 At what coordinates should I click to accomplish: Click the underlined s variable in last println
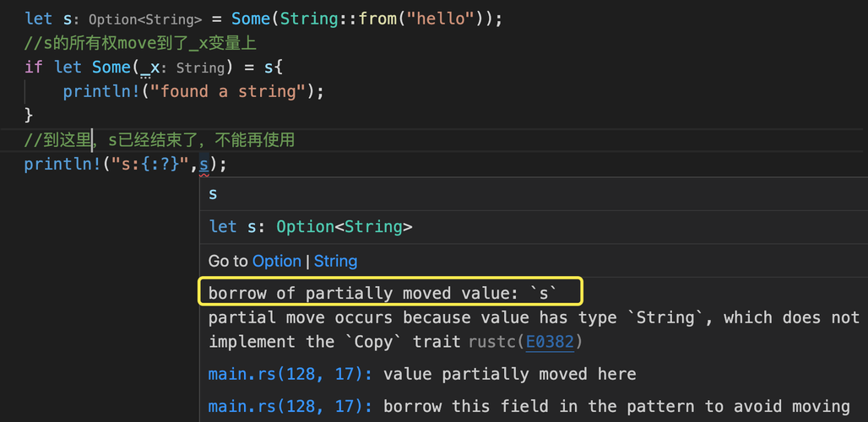203,165
